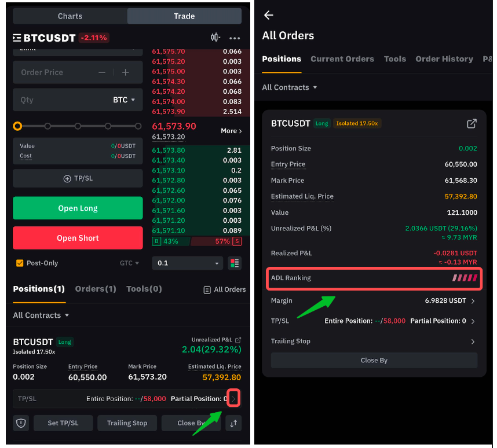Image resolution: width=497 pixels, height=448 pixels.
Task: Decrease order price with the minus button
Action: click(102, 72)
